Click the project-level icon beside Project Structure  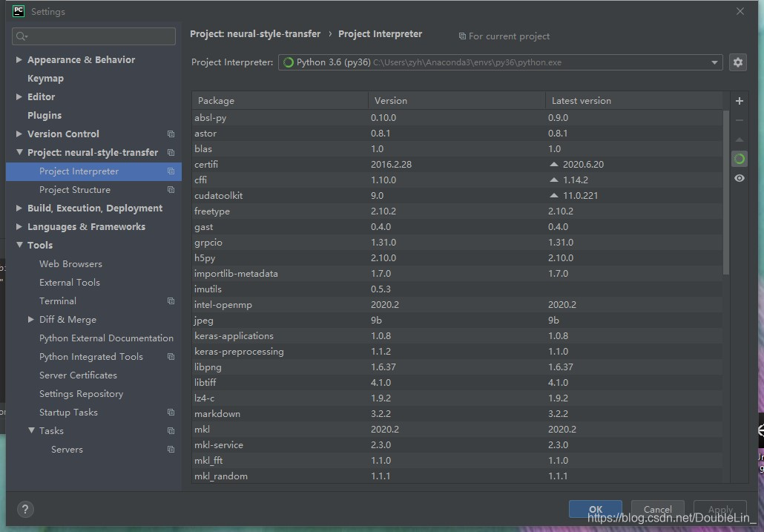pyautogui.click(x=171, y=189)
